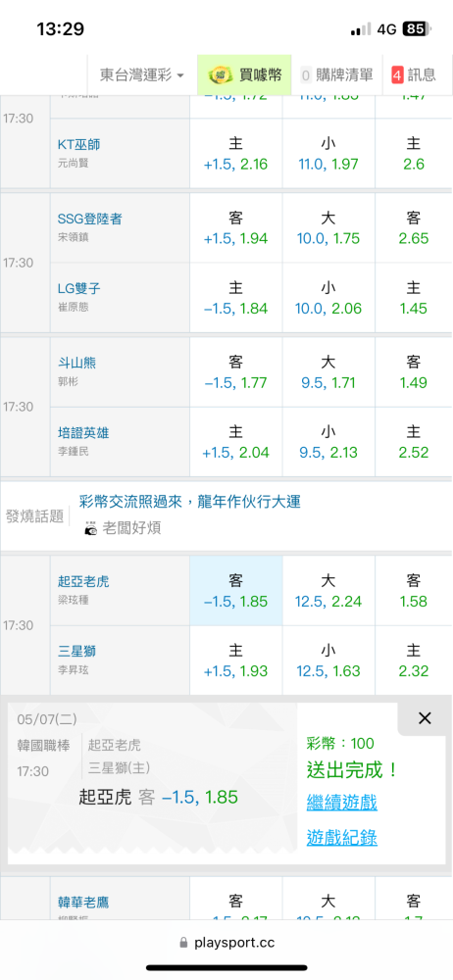Close the bet confirmation slip
This screenshot has height=980, width=453.
coord(425,718)
